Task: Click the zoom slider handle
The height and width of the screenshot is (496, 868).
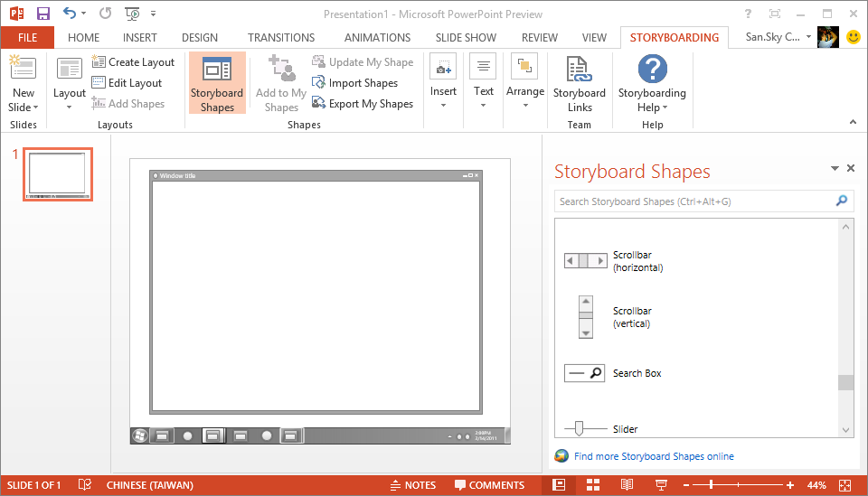Action: [x=711, y=485]
